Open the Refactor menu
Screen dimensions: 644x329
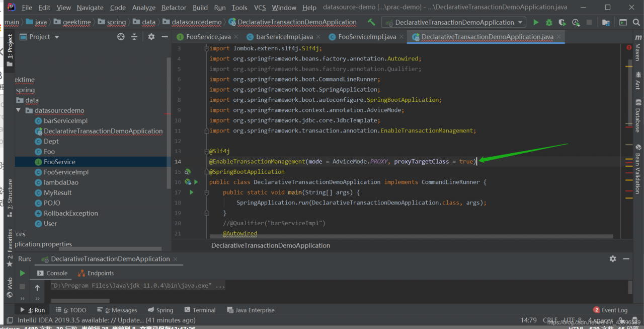(174, 8)
